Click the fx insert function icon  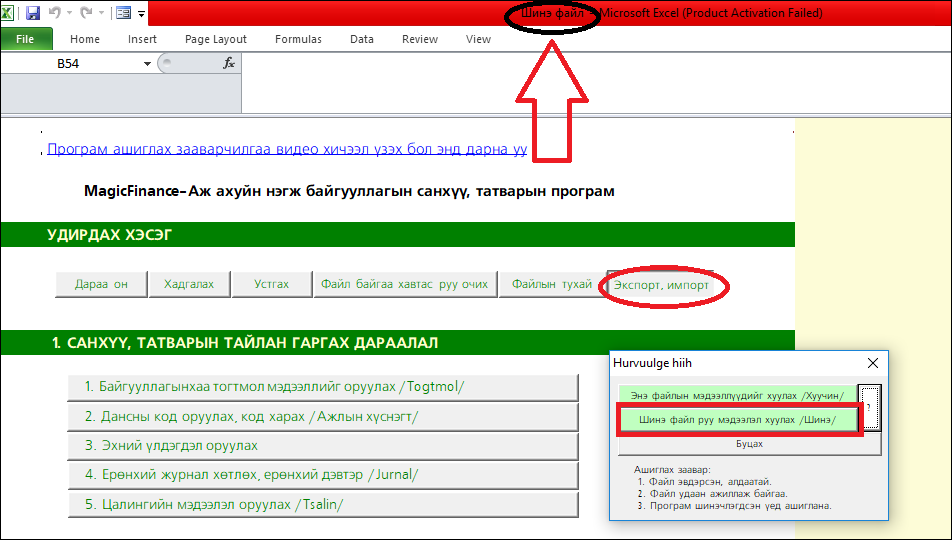(x=228, y=63)
